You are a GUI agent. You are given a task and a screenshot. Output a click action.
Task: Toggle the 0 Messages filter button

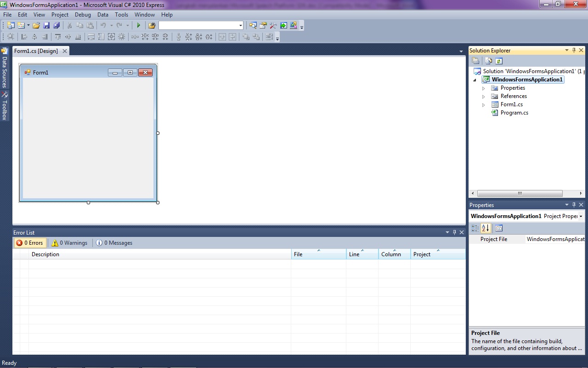pos(114,243)
